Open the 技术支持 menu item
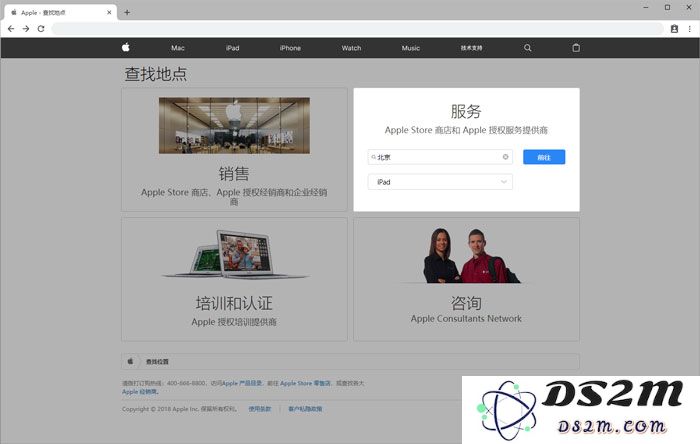The width and height of the screenshot is (700, 444). (x=471, y=48)
